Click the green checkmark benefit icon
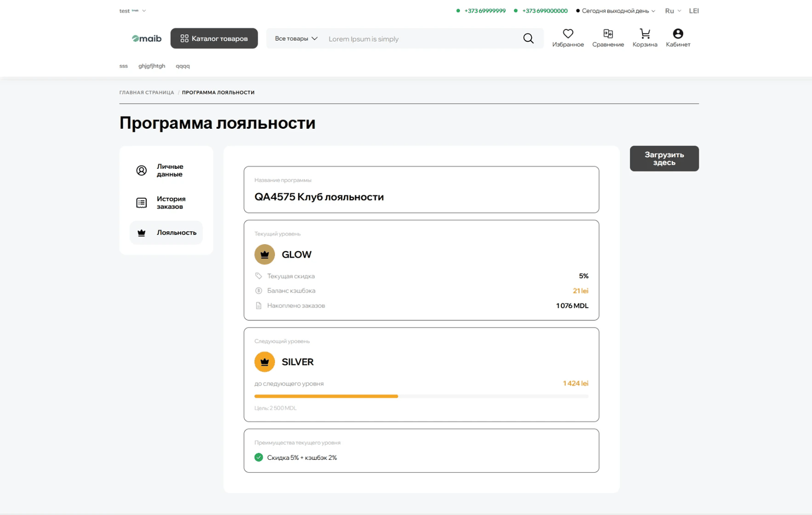 259,458
